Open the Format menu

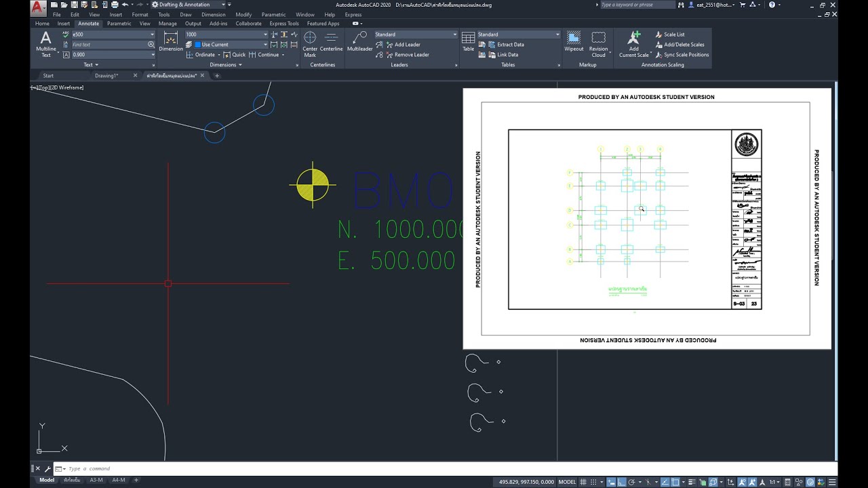coord(140,14)
